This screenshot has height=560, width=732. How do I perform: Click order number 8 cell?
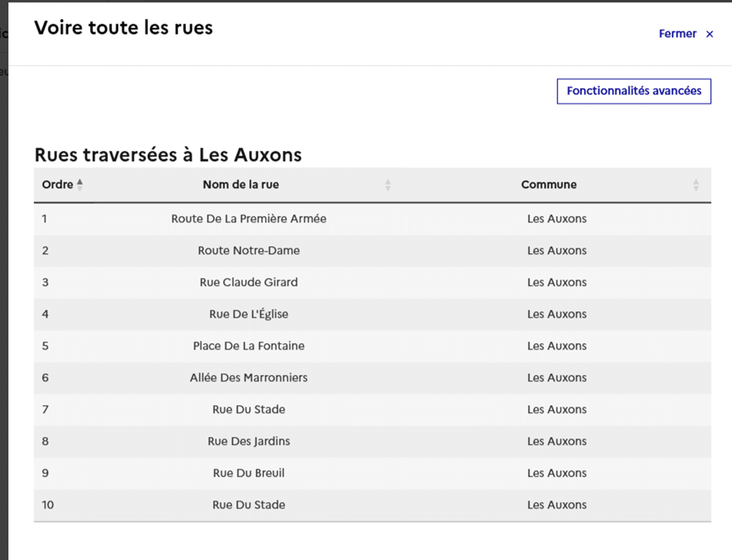[45, 441]
